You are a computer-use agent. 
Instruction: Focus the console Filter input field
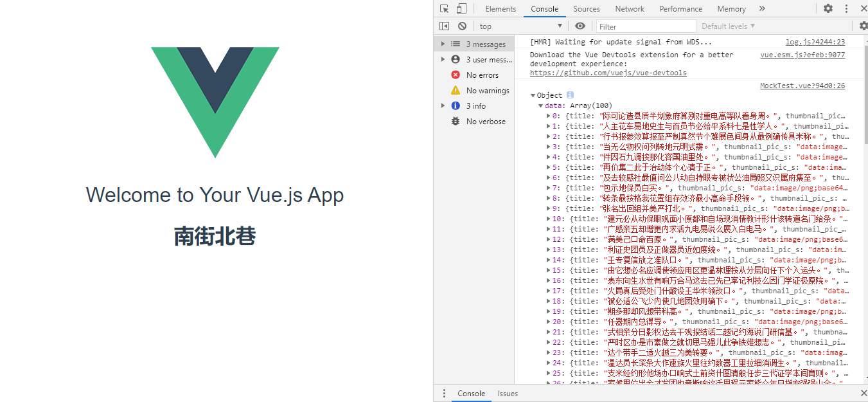click(646, 26)
